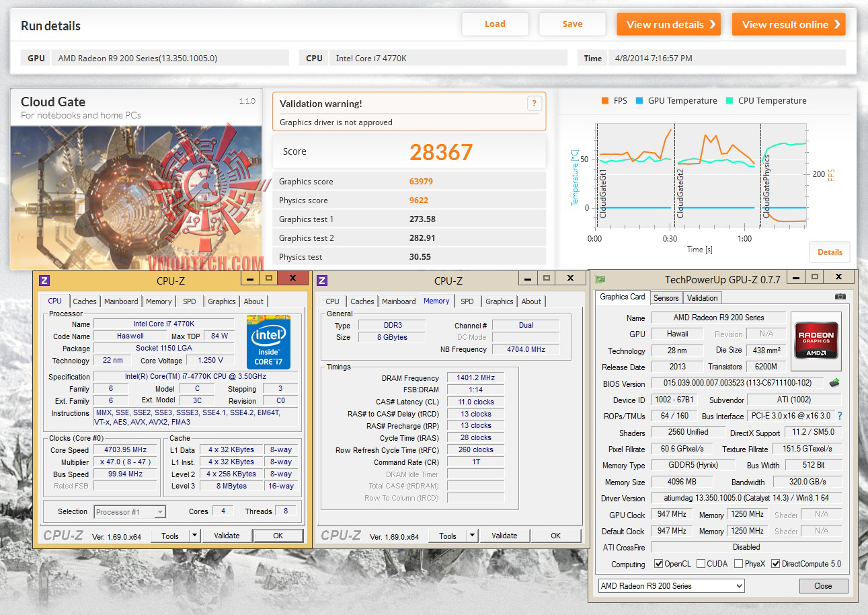
Task: Click the Close button in GPU-Z
Action: [824, 586]
